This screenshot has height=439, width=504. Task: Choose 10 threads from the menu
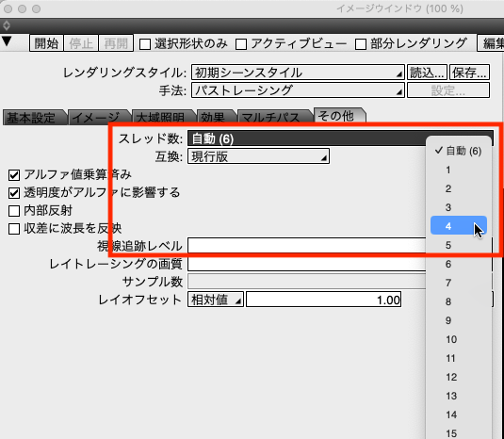tap(459, 339)
